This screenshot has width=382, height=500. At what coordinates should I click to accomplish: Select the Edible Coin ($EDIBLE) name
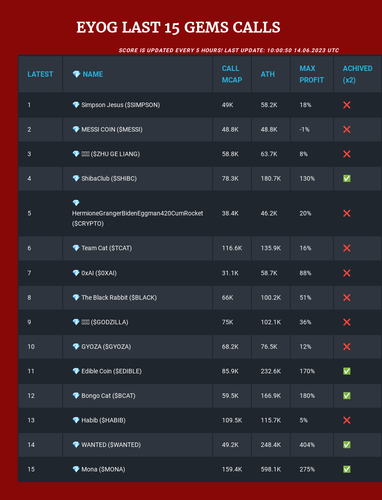(112, 371)
